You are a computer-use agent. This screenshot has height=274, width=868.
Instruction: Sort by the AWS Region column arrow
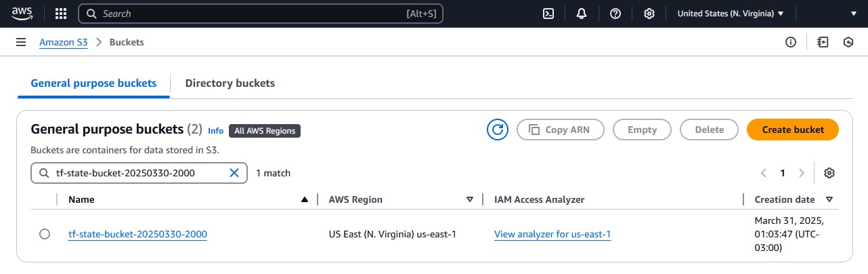click(470, 199)
